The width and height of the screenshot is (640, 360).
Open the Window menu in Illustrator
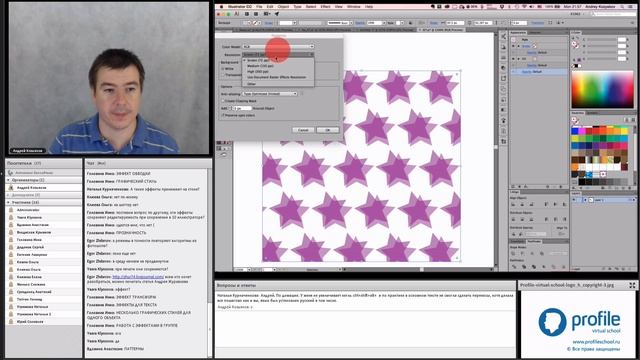pos(353,7)
